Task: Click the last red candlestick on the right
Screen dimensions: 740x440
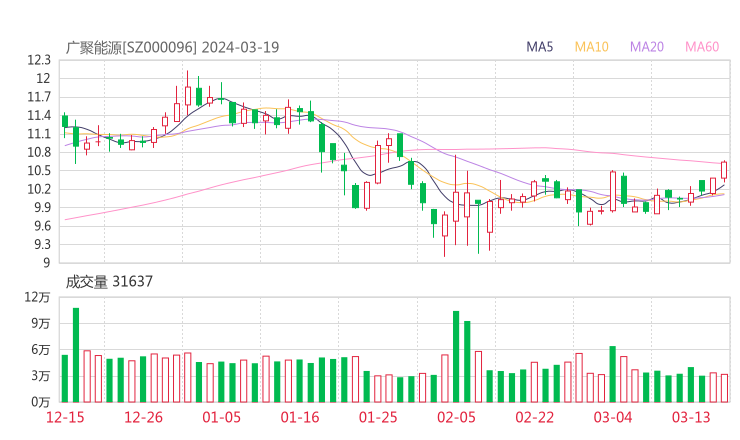Action: 724,170
